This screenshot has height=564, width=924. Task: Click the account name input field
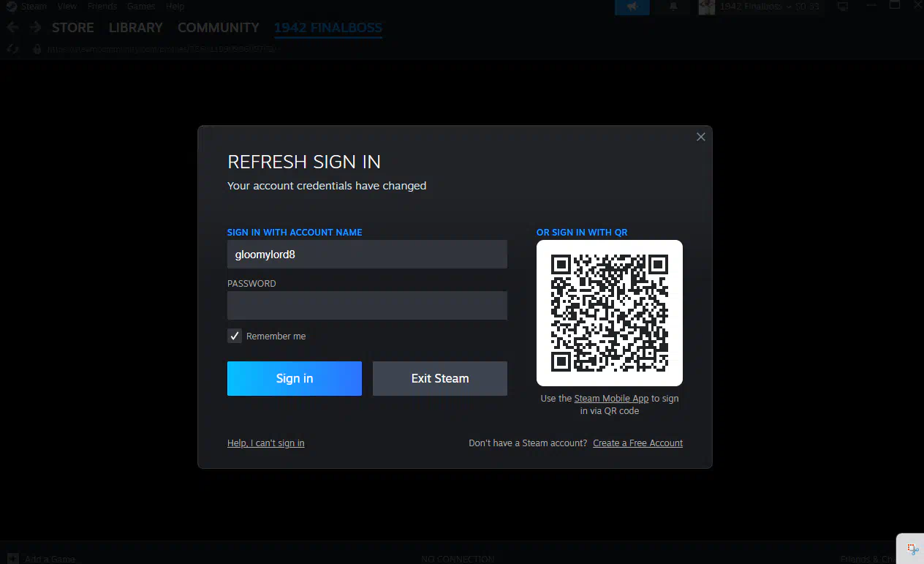point(367,255)
